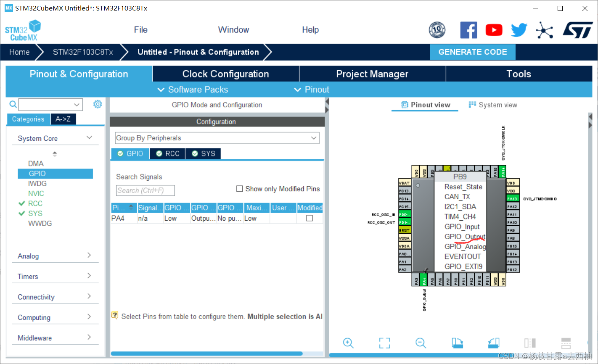Viewport: 598px width, 364px height.
Task: Collapse the System Core category
Action: [89, 138]
